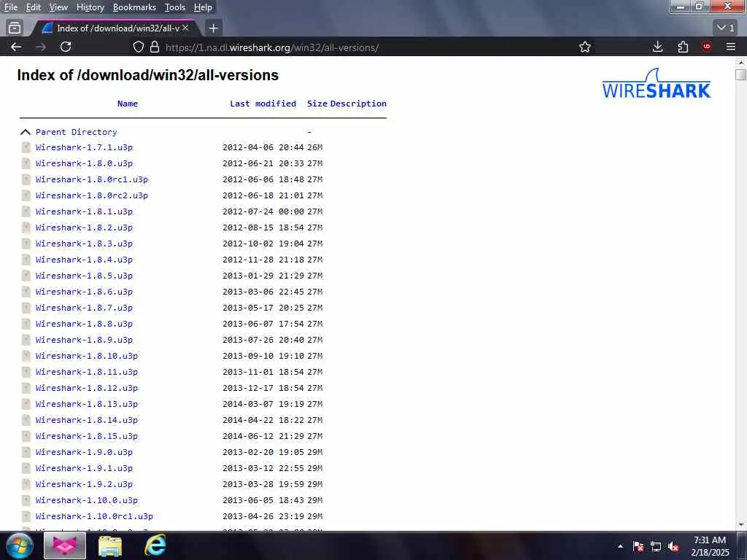
Task: Open the View menu
Action: 58,7
